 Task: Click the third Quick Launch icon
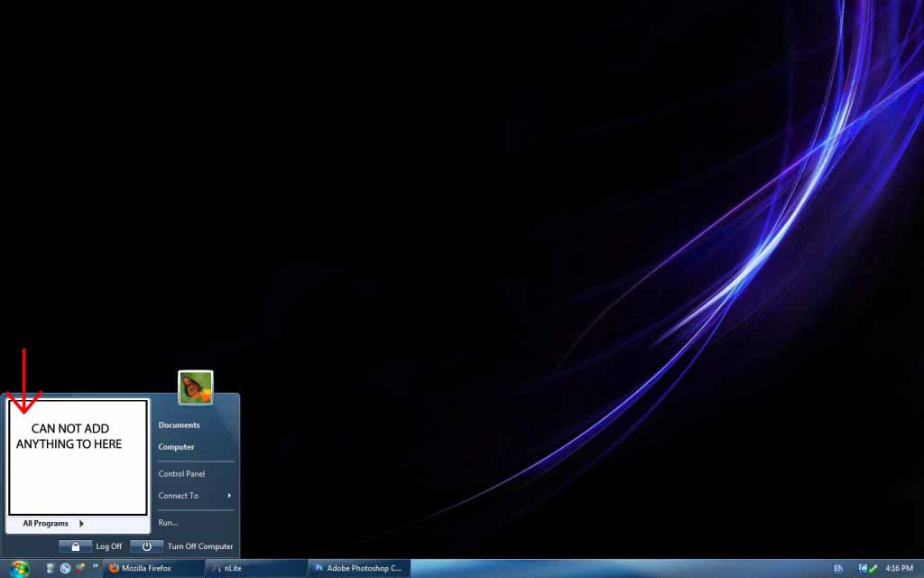coord(80,568)
